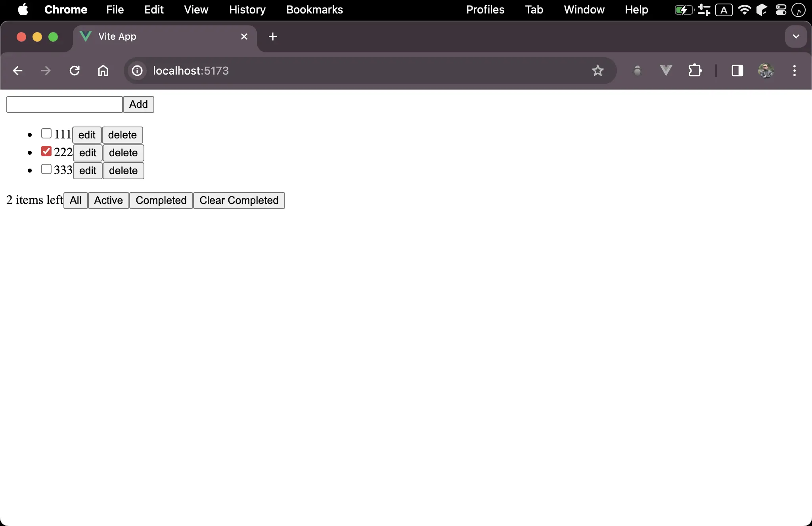Toggle the checkbox for item 333
Viewport: 812px width, 526px height.
pos(46,170)
